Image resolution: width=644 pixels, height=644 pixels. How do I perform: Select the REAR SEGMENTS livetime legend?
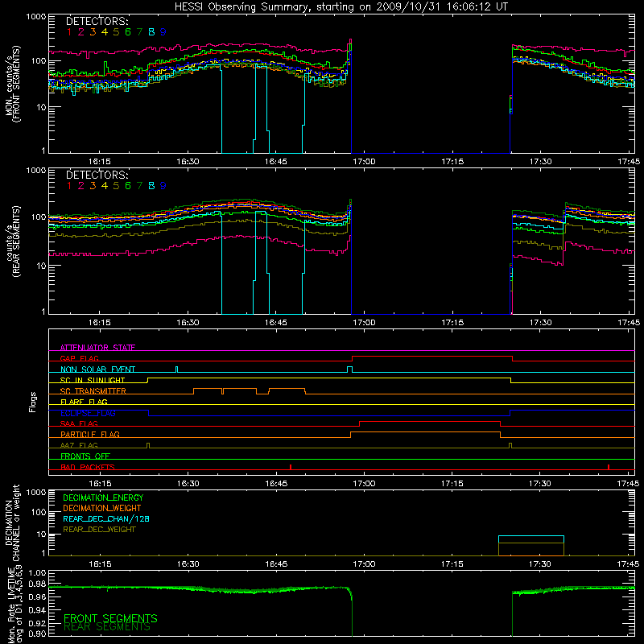point(107,627)
